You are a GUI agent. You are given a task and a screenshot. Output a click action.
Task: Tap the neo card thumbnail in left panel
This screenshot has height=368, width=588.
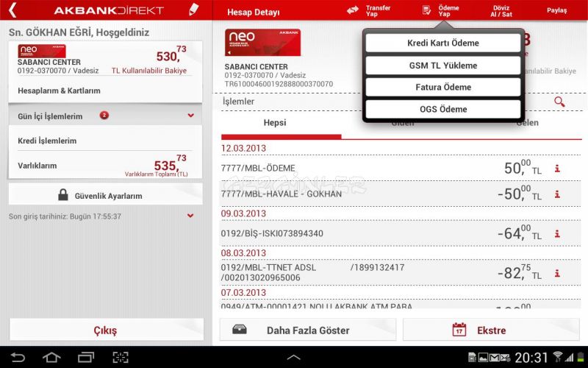42,51
